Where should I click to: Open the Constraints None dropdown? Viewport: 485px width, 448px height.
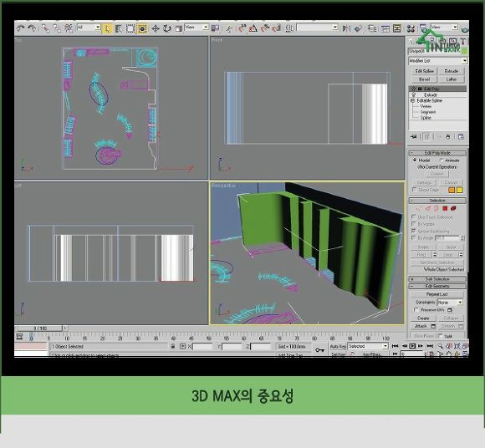pyautogui.click(x=450, y=302)
